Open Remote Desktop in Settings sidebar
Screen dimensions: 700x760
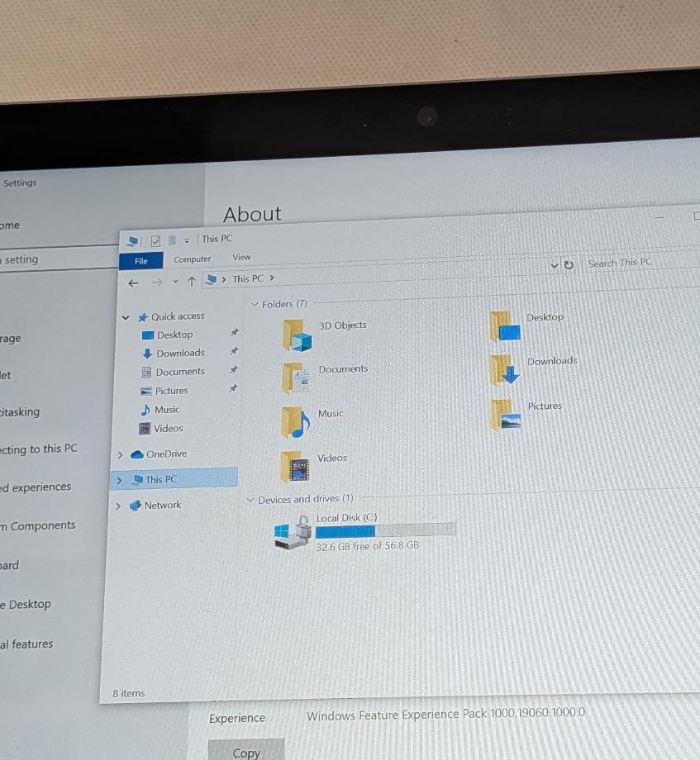[x=26, y=605]
